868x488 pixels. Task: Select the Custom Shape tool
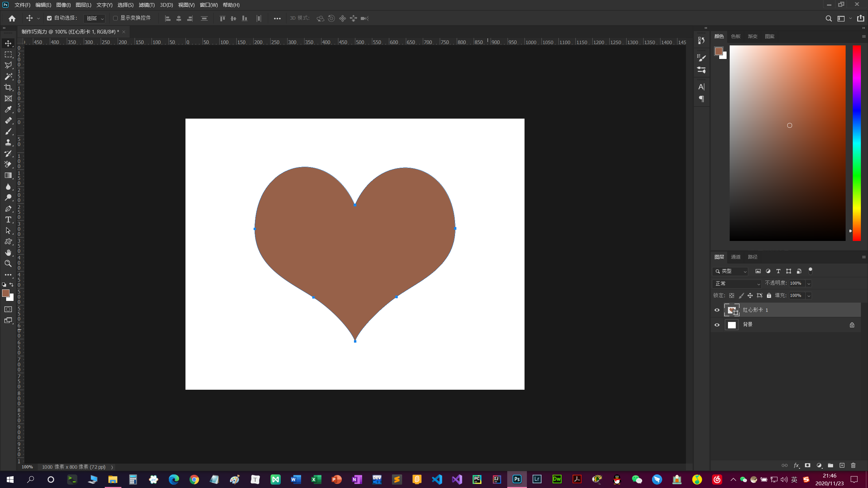pos(8,242)
